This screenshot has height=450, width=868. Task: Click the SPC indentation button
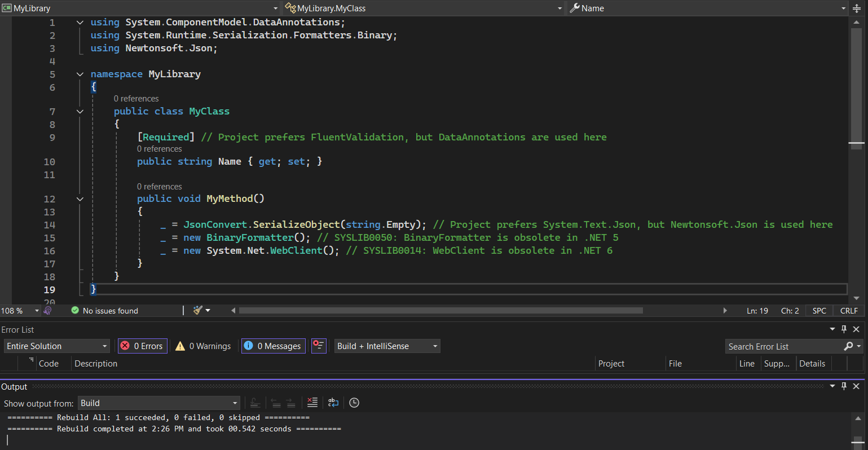(x=819, y=311)
